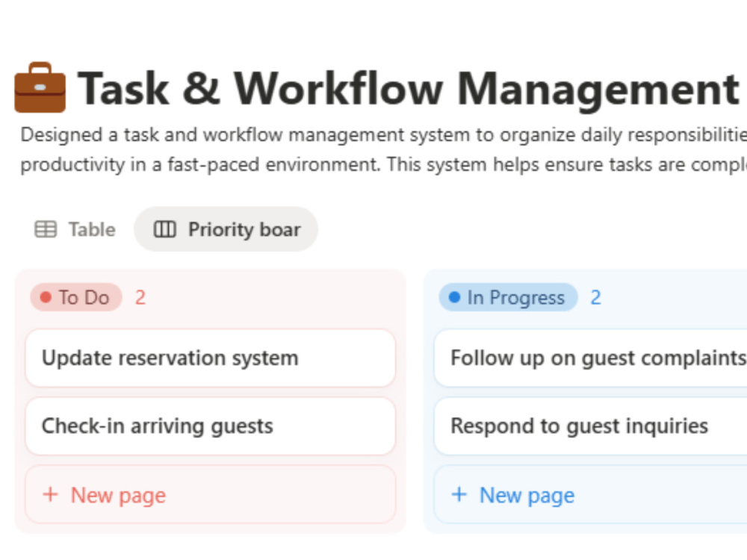Viewport: 747px width, 560px height.
Task: Open the Update reservation system card
Action: (210, 358)
